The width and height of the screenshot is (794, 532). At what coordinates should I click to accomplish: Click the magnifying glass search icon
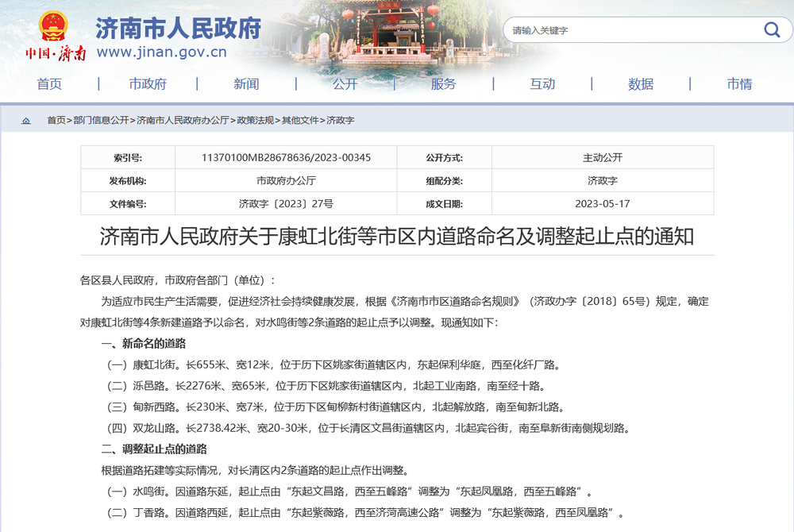tap(771, 29)
